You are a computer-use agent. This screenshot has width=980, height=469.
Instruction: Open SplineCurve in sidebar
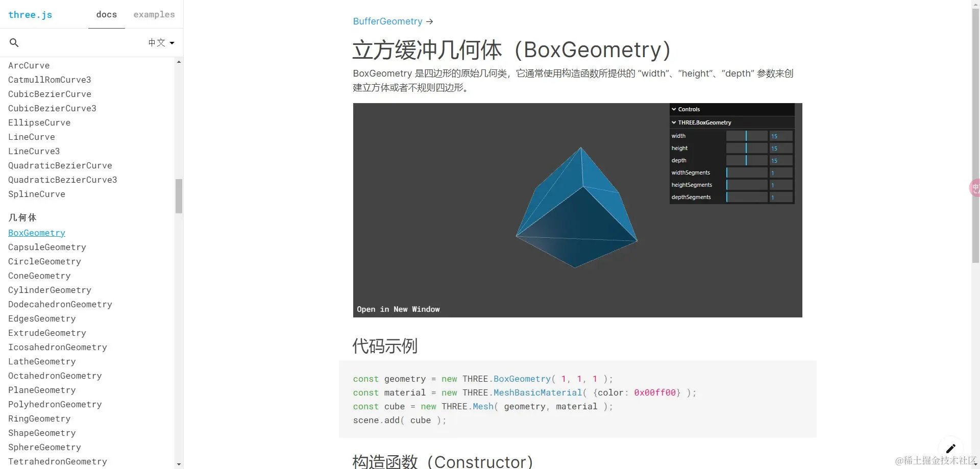[x=37, y=194]
